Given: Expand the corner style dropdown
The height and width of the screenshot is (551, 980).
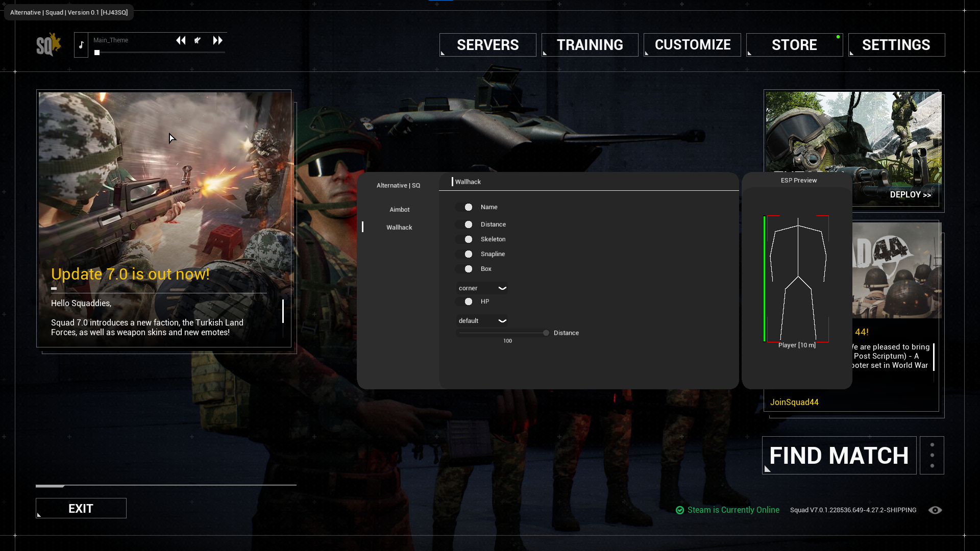Looking at the screenshot, I should 482,288.
